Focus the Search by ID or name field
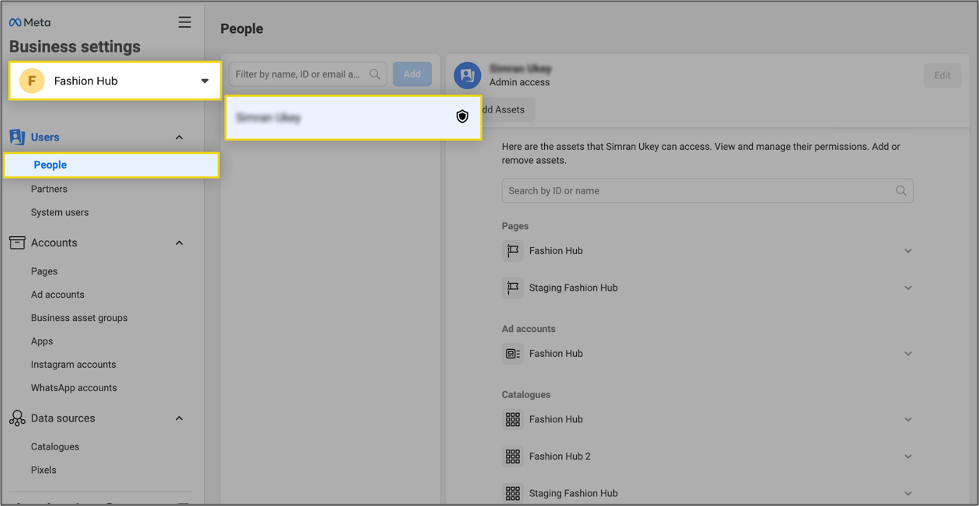Viewport: 979px width, 506px height. 707,191
